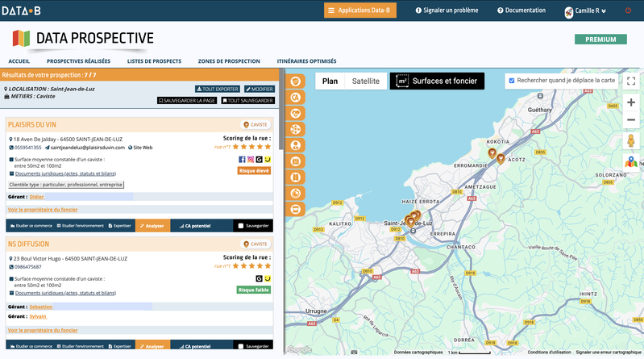Click gérant Didier link
The width and height of the screenshot is (644, 359).
(x=36, y=197)
